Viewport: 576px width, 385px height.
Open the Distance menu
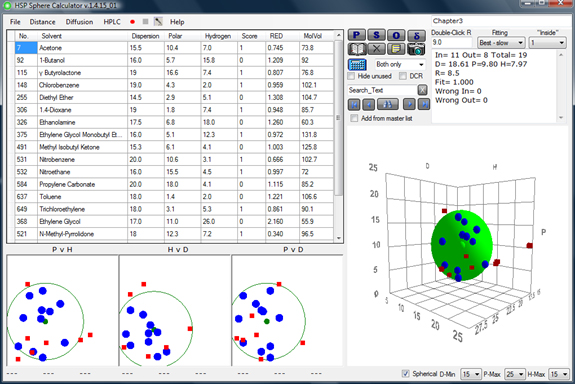[x=43, y=22]
